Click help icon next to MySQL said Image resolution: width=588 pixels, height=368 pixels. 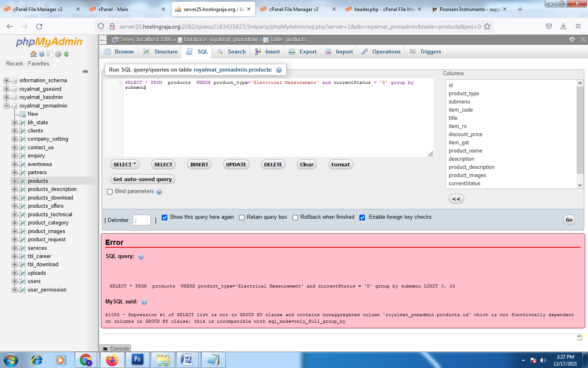pyautogui.click(x=144, y=302)
